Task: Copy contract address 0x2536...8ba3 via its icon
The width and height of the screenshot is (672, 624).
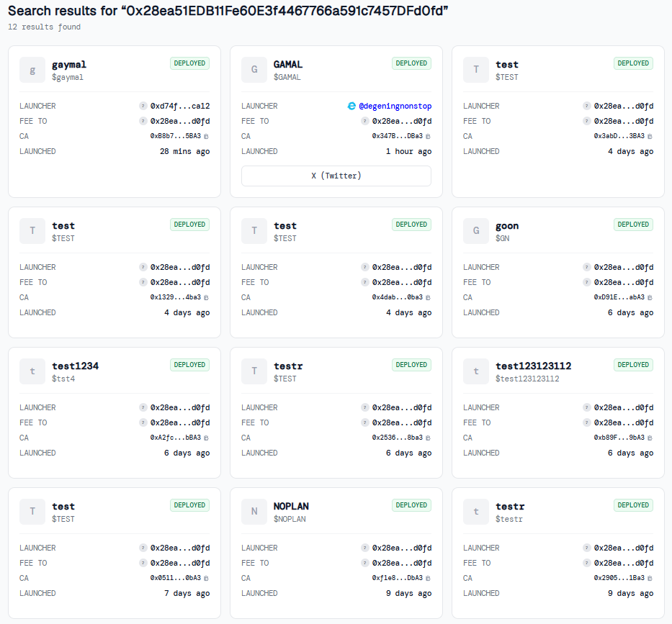Action: click(428, 438)
